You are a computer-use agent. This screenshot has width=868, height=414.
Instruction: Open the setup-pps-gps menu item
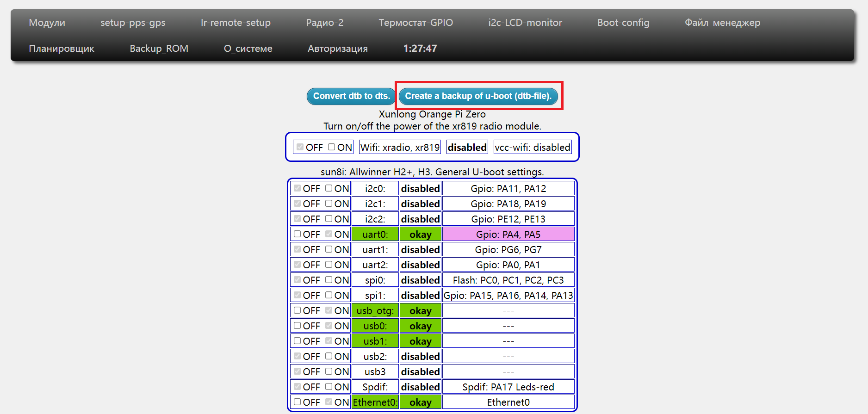pyautogui.click(x=133, y=23)
